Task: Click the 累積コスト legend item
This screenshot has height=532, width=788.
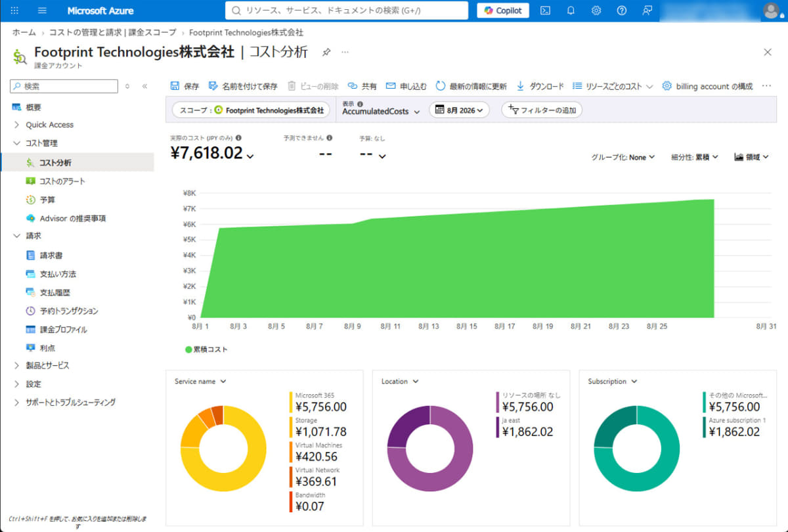Action: point(206,349)
